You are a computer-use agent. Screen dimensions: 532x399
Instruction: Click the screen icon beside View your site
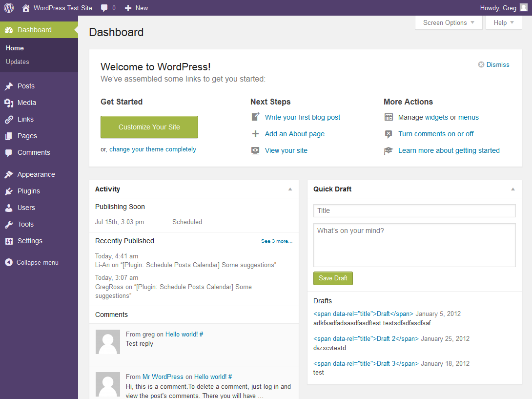(255, 150)
